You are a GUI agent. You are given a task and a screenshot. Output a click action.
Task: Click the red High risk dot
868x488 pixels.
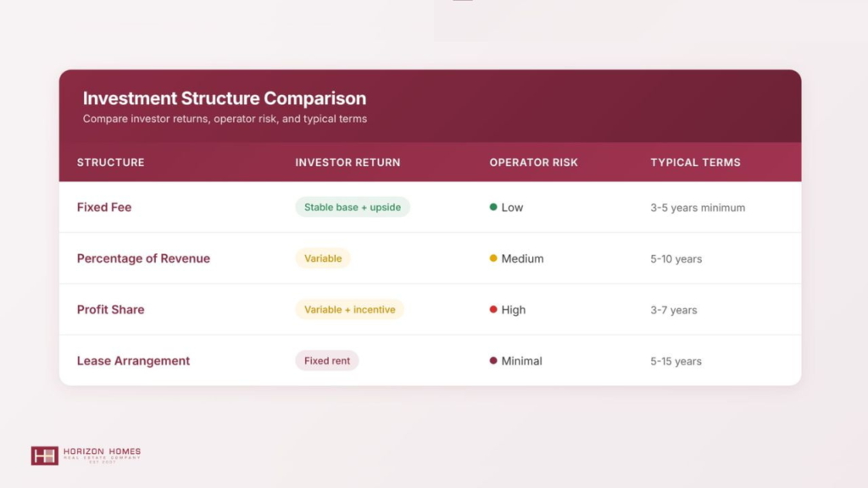pos(493,309)
